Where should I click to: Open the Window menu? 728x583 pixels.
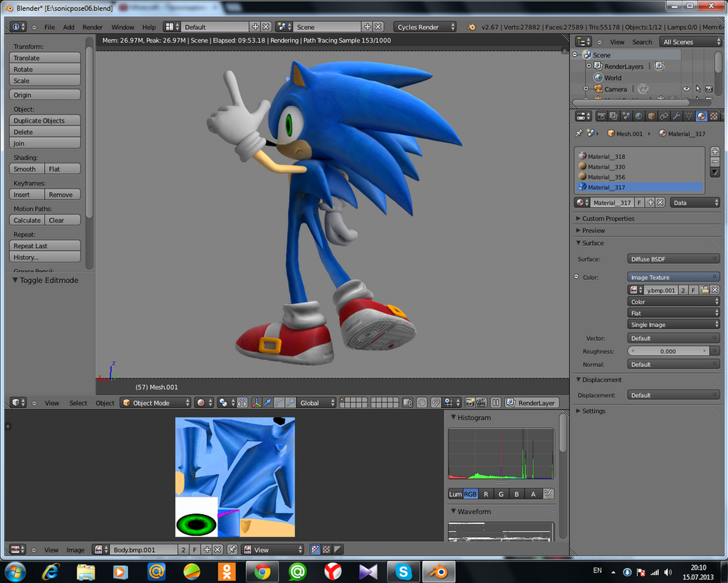pyautogui.click(x=122, y=27)
